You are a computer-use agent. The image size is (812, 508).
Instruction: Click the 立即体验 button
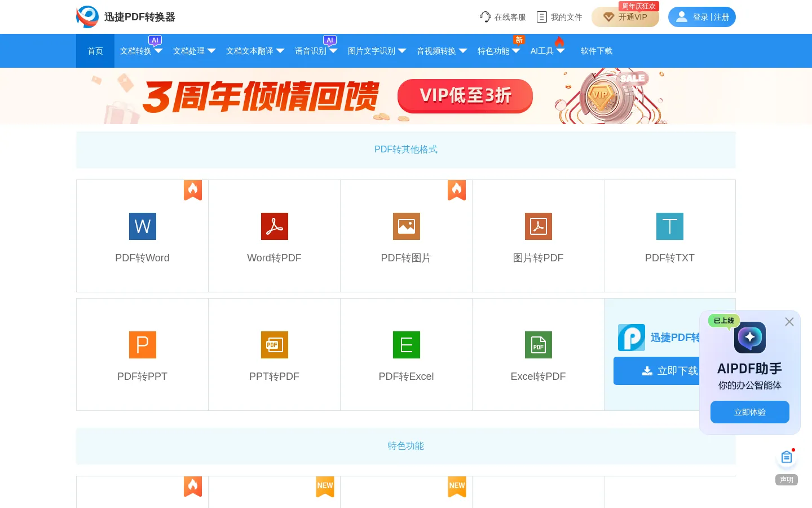click(750, 412)
